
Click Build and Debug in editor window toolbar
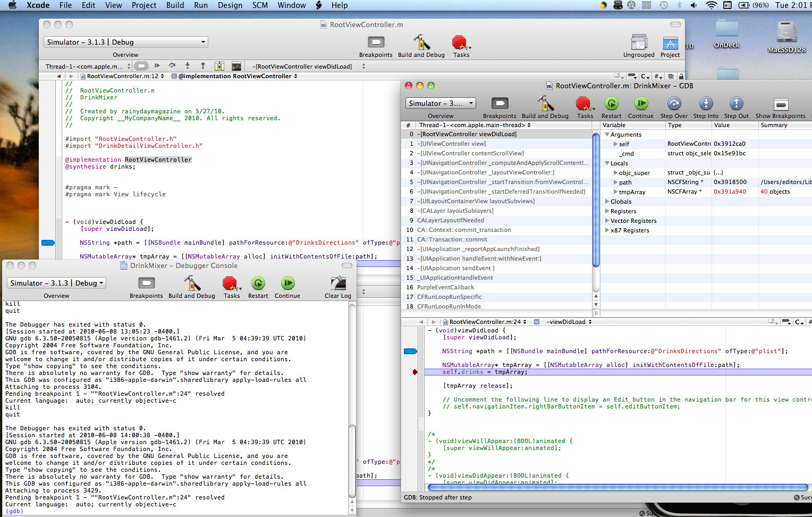[421, 43]
